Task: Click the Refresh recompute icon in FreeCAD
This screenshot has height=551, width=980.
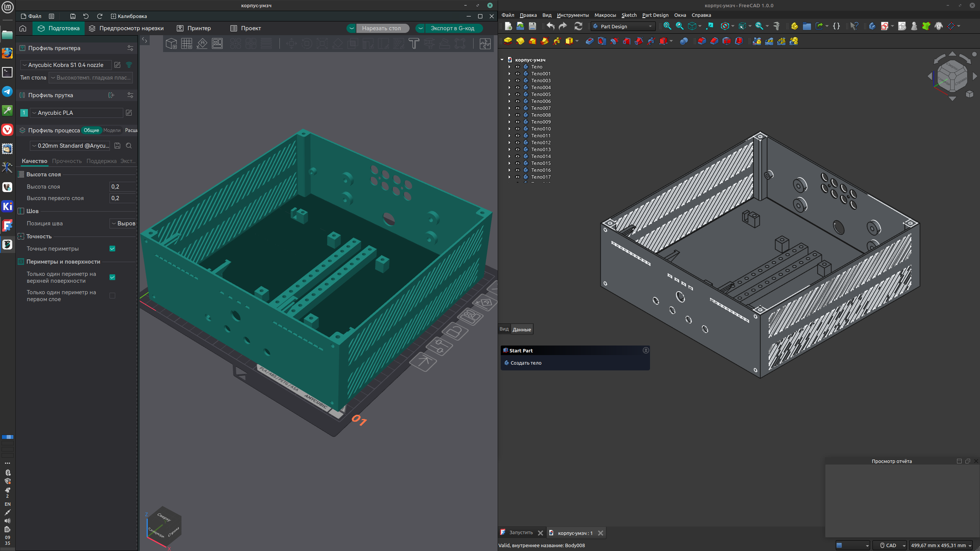Action: point(578,26)
